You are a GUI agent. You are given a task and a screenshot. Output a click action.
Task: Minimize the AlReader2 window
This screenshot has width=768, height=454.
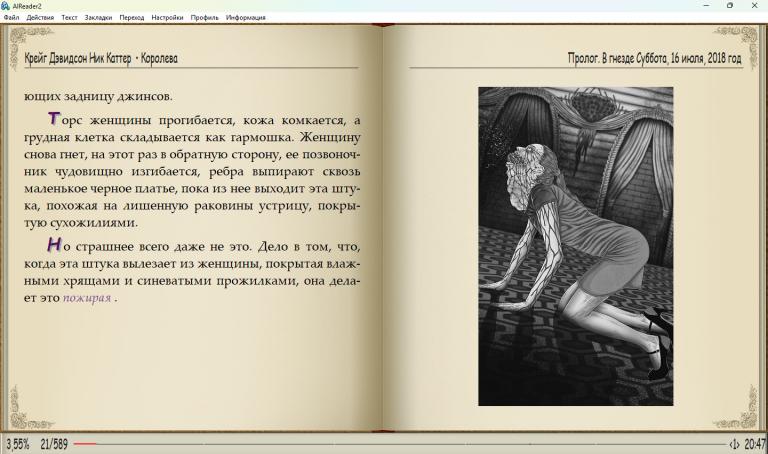[706, 5]
